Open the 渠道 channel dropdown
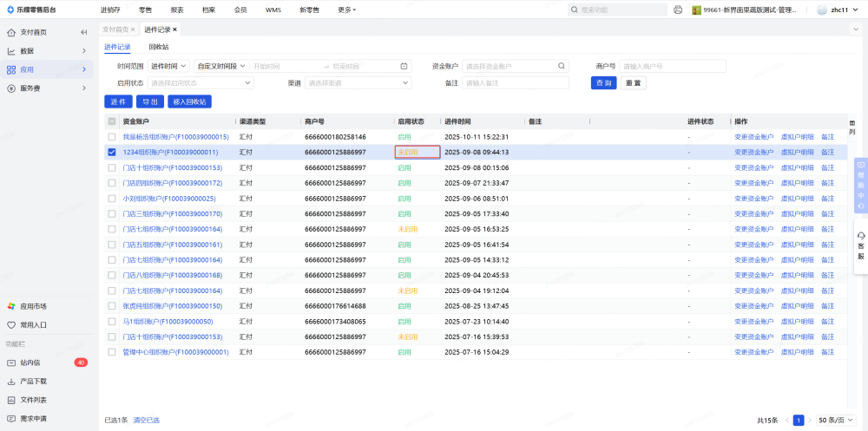 (358, 83)
